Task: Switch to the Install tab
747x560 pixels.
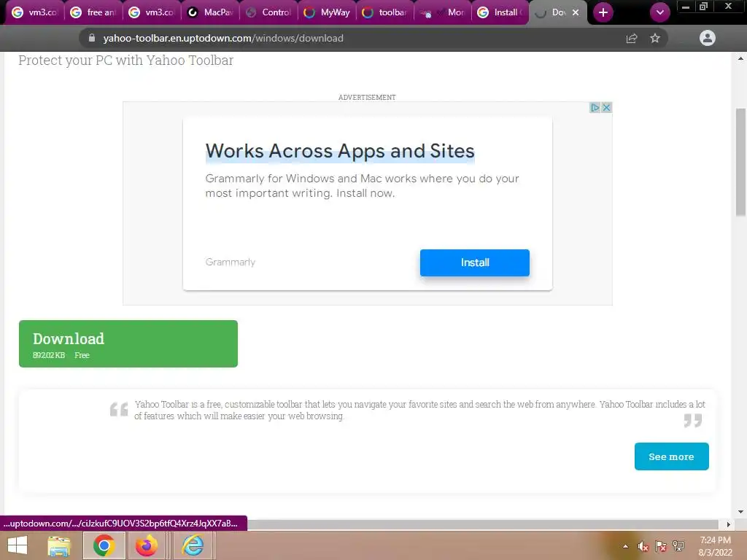Action: [x=500, y=12]
